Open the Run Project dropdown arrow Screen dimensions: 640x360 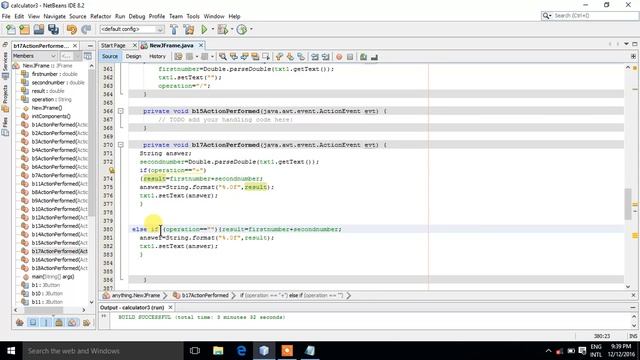pyautogui.click(x=212, y=29)
